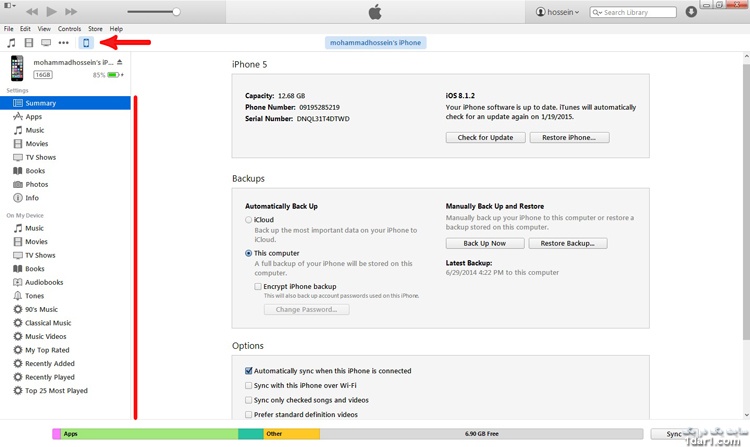Open Books under On My Device

tap(65, 269)
